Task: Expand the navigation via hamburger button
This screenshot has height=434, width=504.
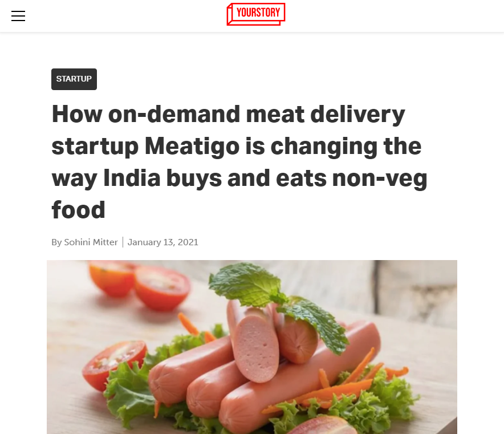Action: pyautogui.click(x=18, y=16)
